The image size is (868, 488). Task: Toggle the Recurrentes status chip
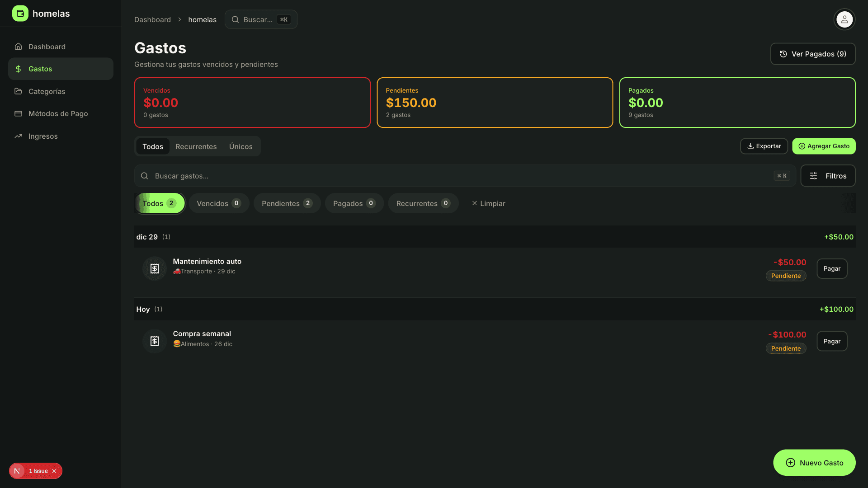point(423,203)
